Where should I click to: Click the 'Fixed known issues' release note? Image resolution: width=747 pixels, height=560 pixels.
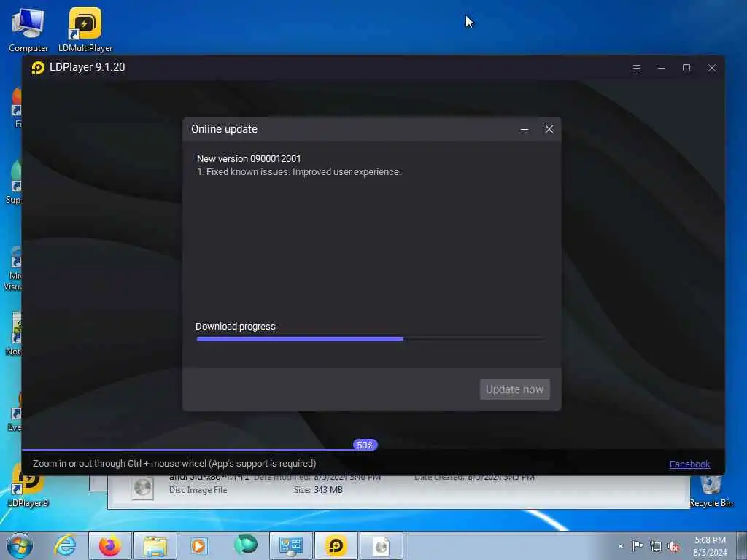(x=299, y=172)
